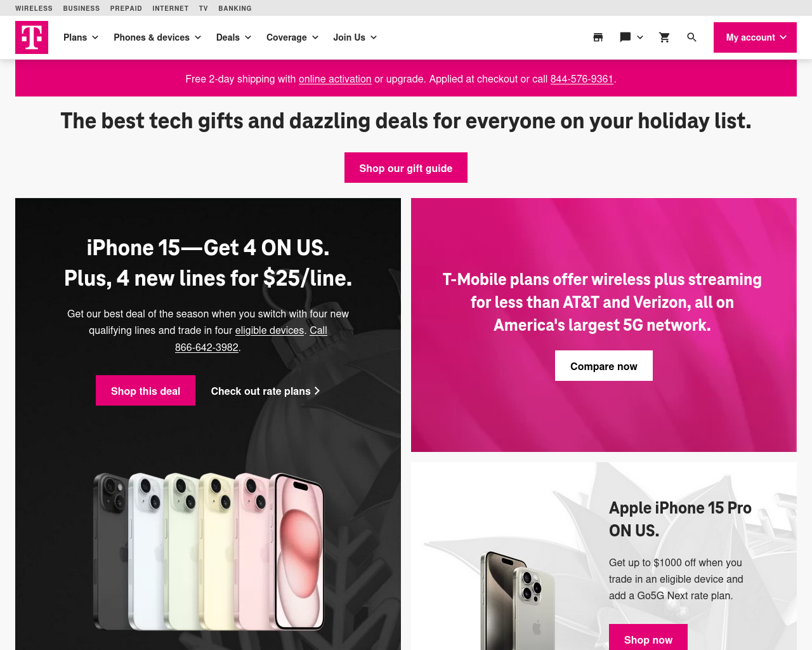Go to Banking section link

235,8
